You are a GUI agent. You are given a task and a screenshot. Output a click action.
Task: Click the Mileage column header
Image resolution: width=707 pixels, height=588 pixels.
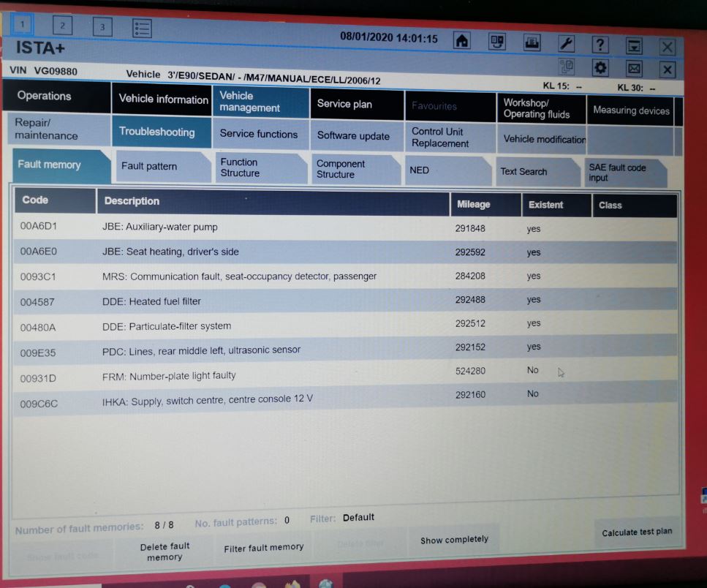(x=474, y=205)
